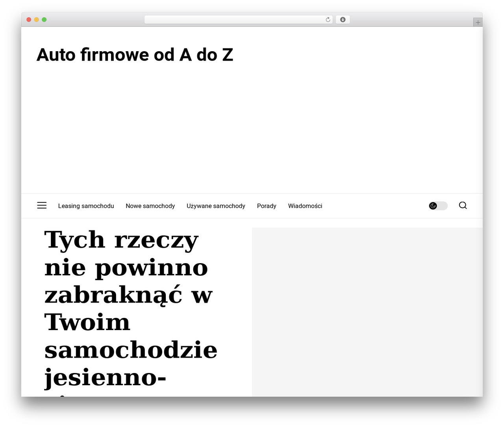Select the Porady menu item
The image size is (504, 427).
(267, 206)
